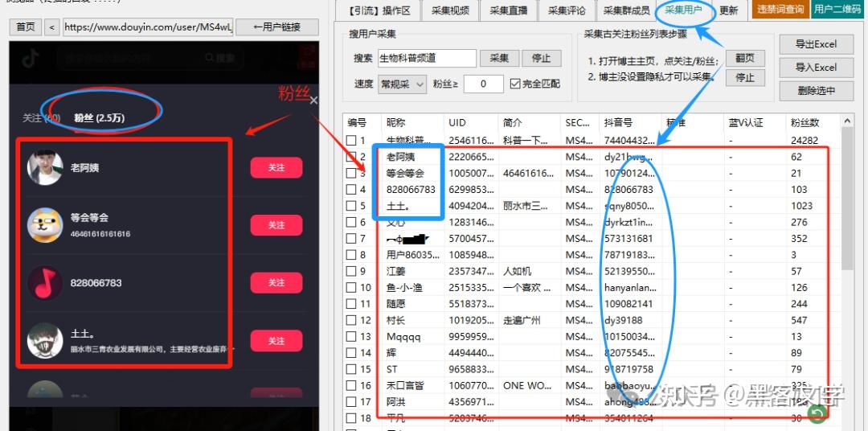Click the table scrollbar up arrow

pos(847,121)
